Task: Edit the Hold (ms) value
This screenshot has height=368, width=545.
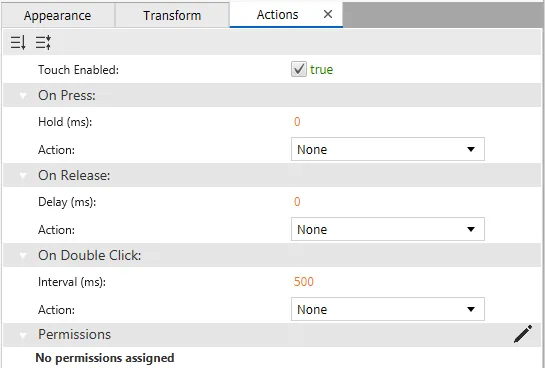Action: (297, 122)
